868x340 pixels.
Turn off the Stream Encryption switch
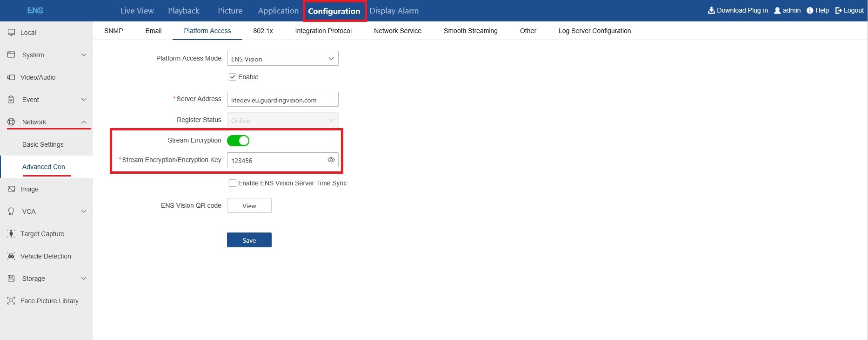[x=238, y=141]
